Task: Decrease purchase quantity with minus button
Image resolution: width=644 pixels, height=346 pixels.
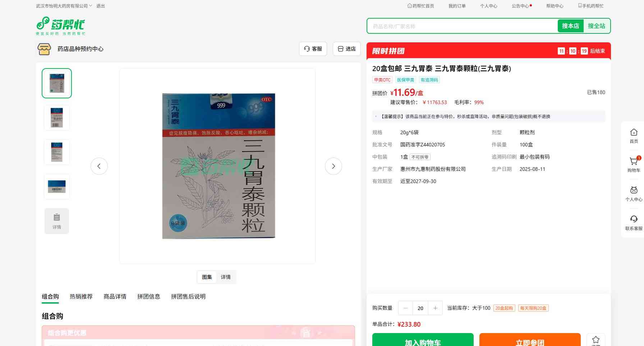Action: click(x=406, y=308)
